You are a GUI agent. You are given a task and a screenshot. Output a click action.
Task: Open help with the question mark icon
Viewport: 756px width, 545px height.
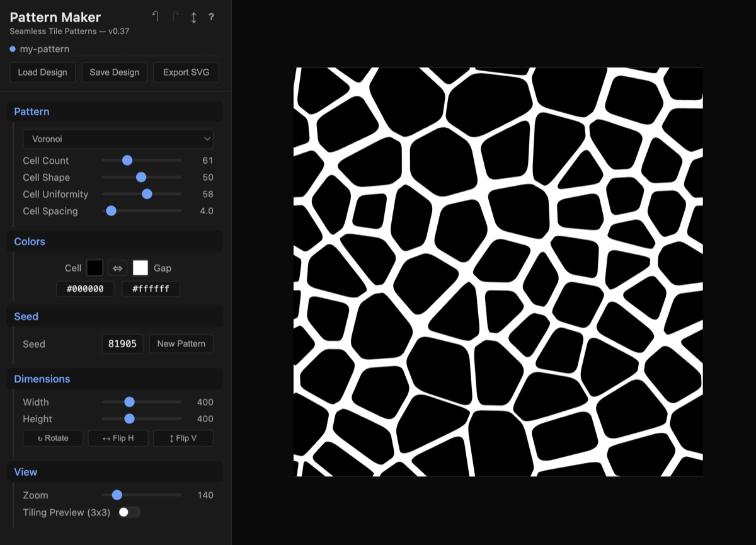[211, 17]
